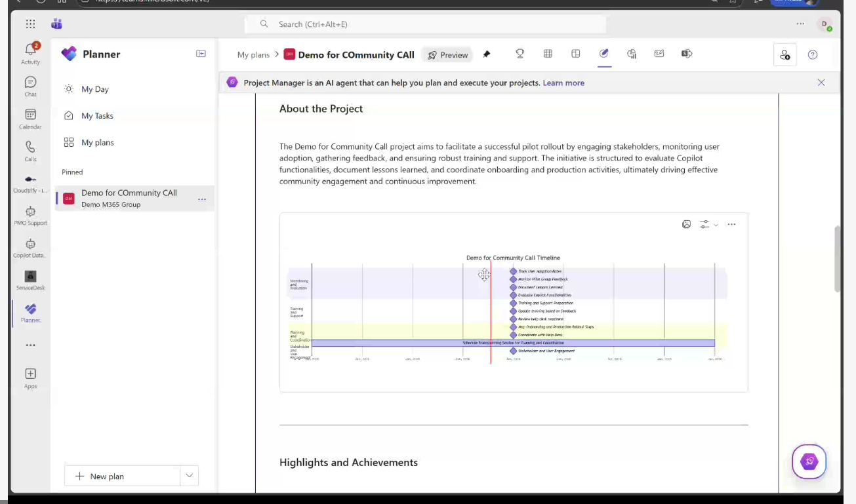Dismiss the Project Manager banner
This screenshot has height=504, width=856.
(821, 83)
